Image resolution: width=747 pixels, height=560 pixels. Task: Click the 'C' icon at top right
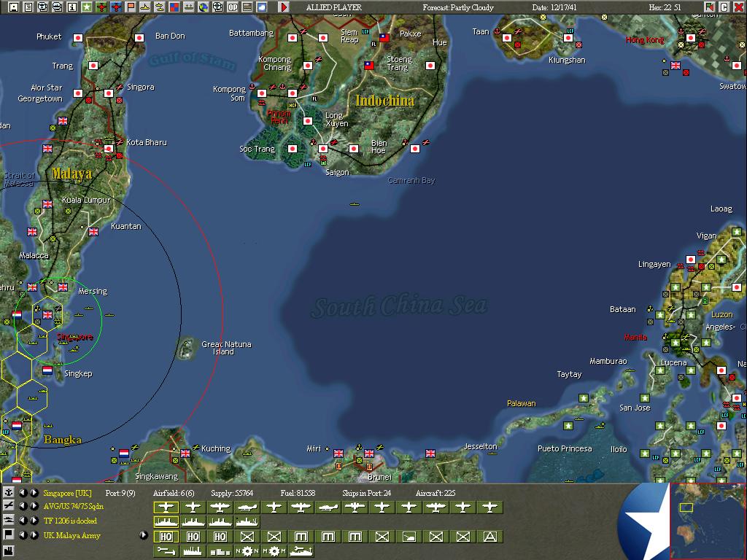point(724,7)
